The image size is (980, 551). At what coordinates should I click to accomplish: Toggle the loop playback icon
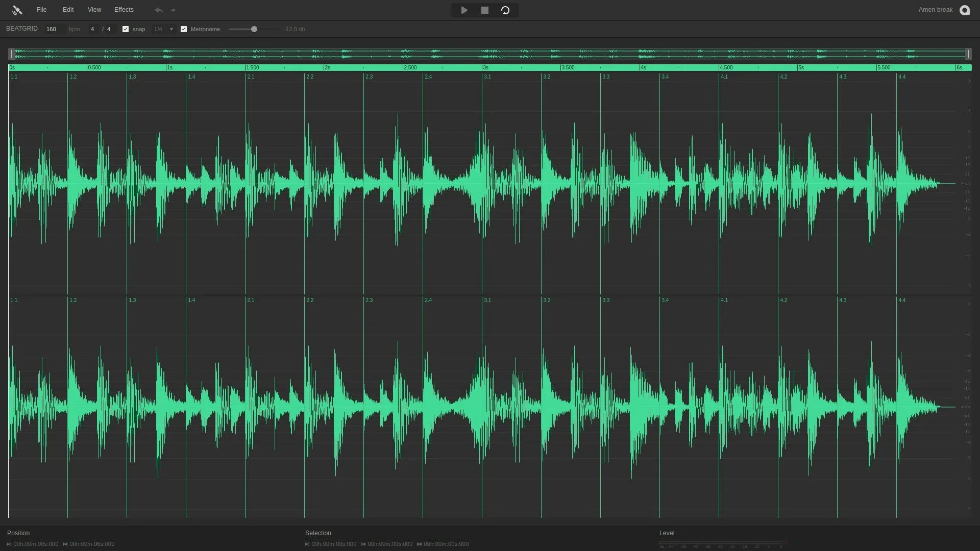click(x=505, y=10)
